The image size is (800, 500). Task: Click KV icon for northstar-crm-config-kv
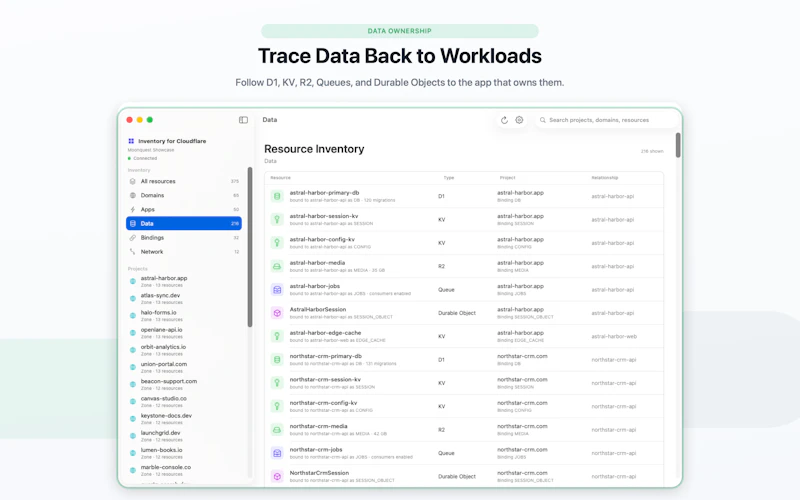click(x=277, y=407)
